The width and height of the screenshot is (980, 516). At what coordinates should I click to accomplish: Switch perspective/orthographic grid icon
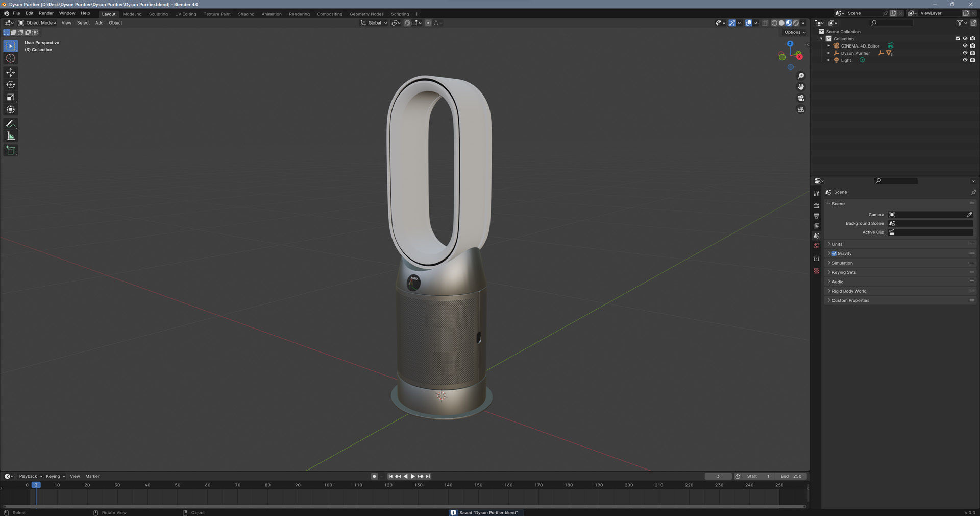[801, 109]
